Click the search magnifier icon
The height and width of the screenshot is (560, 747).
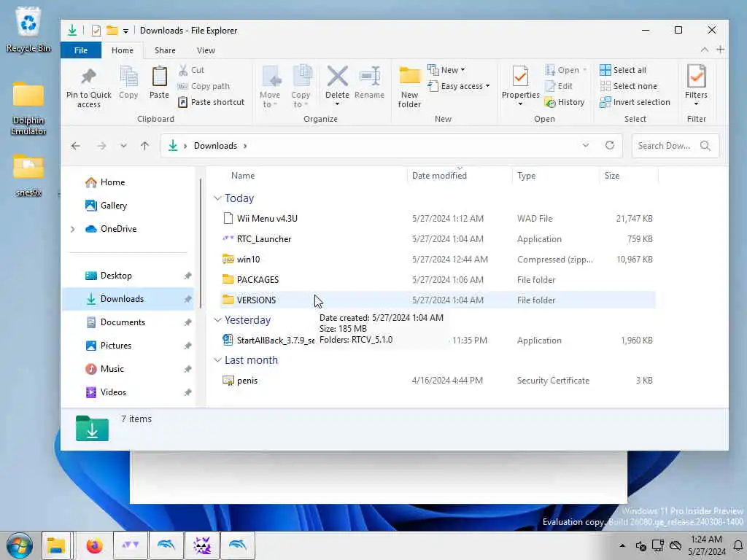point(705,146)
